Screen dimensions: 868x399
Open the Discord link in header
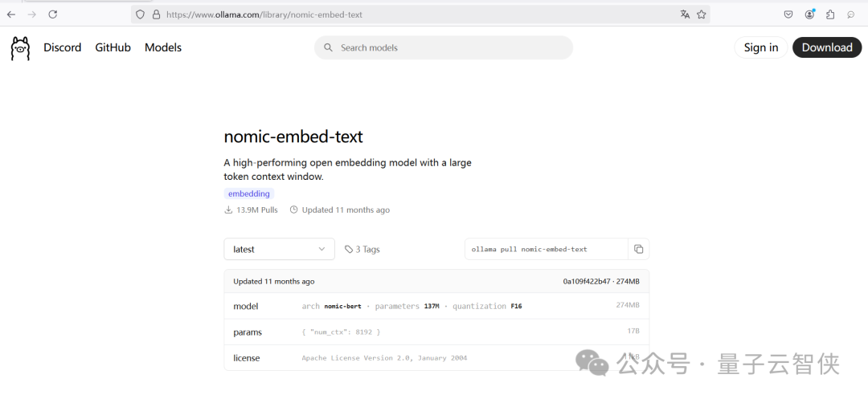[x=63, y=47]
